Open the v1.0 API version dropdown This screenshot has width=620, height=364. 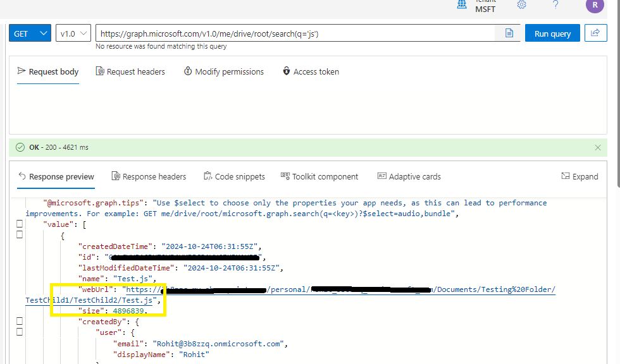click(73, 32)
